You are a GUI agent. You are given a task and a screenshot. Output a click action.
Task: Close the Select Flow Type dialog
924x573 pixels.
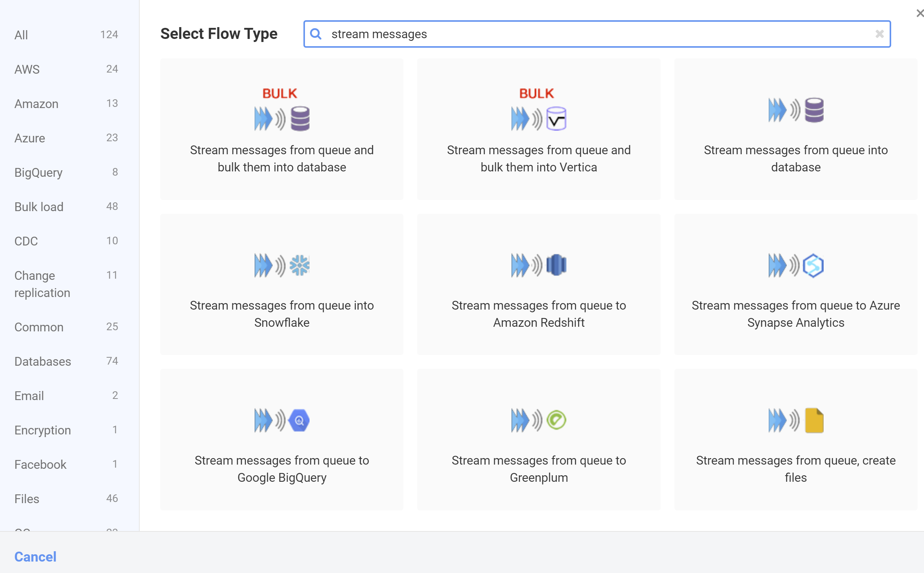919,13
